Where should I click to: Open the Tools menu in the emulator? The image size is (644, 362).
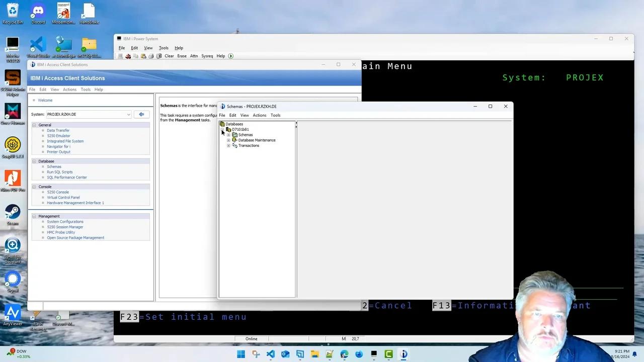click(x=164, y=48)
